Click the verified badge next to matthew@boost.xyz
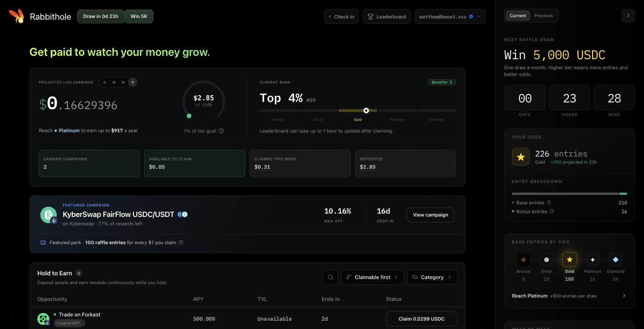The image size is (644, 329). click(x=471, y=17)
